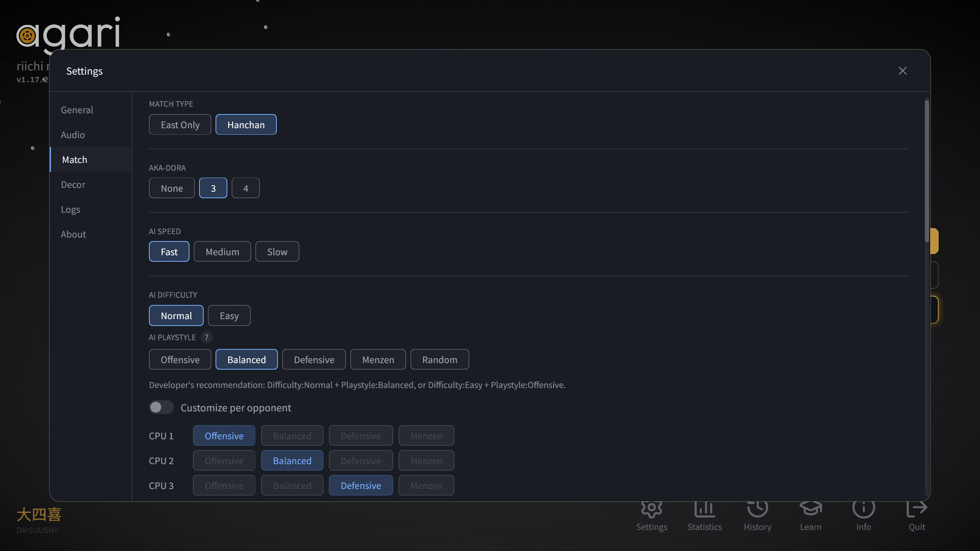This screenshot has width=980, height=551.
Task: Open the AI Playstyle help tooltip
Action: point(206,337)
